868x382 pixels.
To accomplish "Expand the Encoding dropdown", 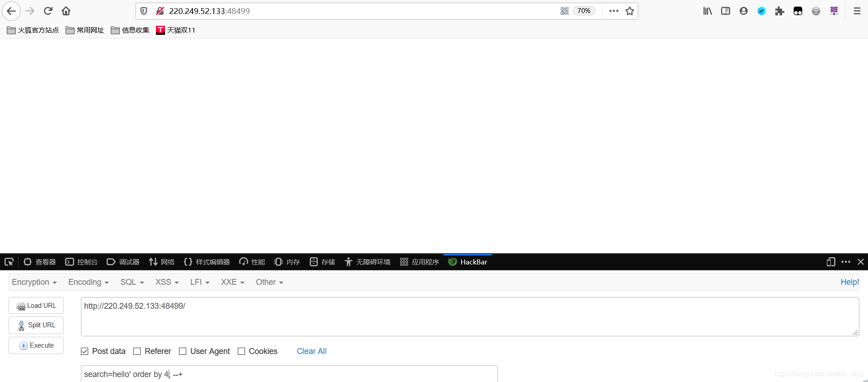I will coord(89,282).
